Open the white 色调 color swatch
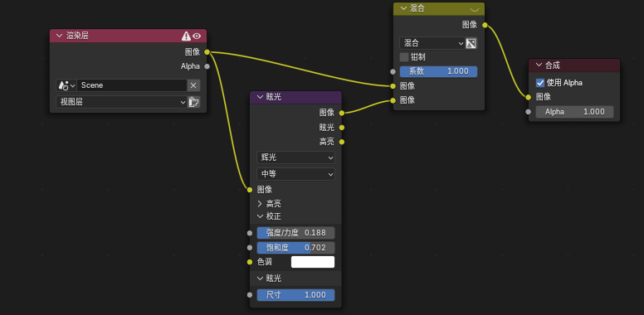This screenshot has height=315, width=644. click(313, 262)
